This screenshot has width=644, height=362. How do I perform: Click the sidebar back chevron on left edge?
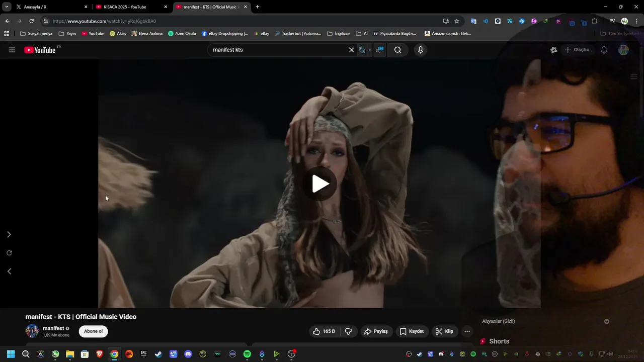(9, 271)
